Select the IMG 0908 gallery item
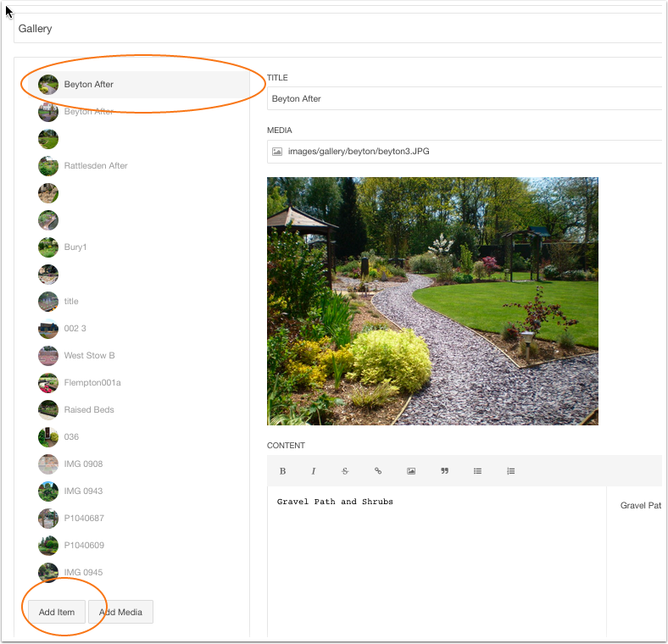 pyautogui.click(x=138, y=464)
